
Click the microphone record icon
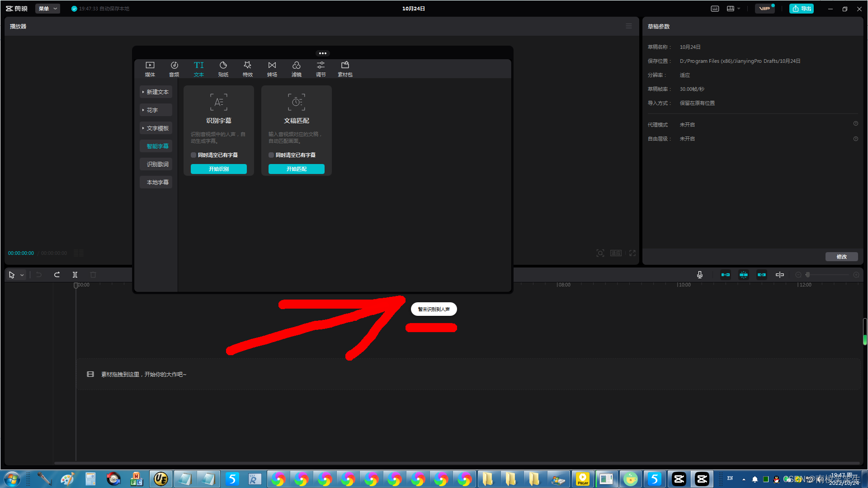click(699, 275)
